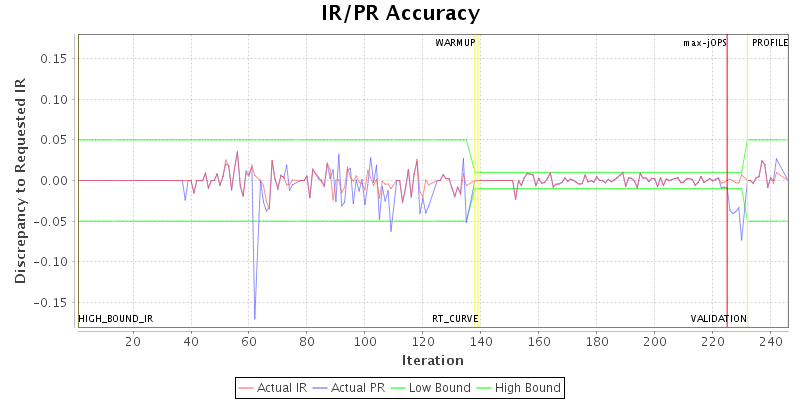Viewport: 800px width, 400px height.
Task: Click the max-jOPS marker label
Action: (x=705, y=43)
